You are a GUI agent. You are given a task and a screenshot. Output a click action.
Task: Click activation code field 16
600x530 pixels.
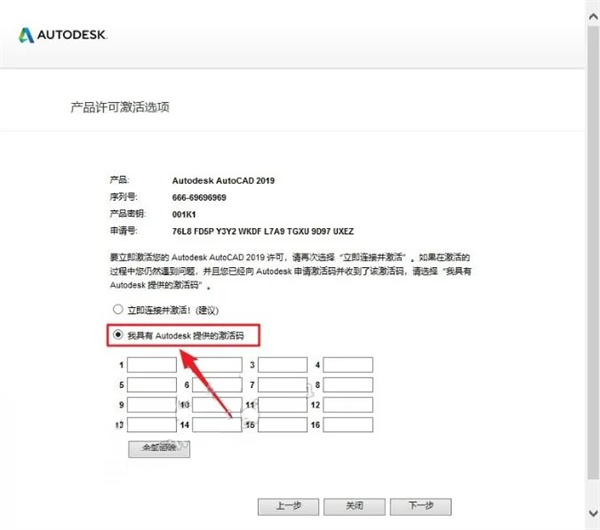point(348,425)
